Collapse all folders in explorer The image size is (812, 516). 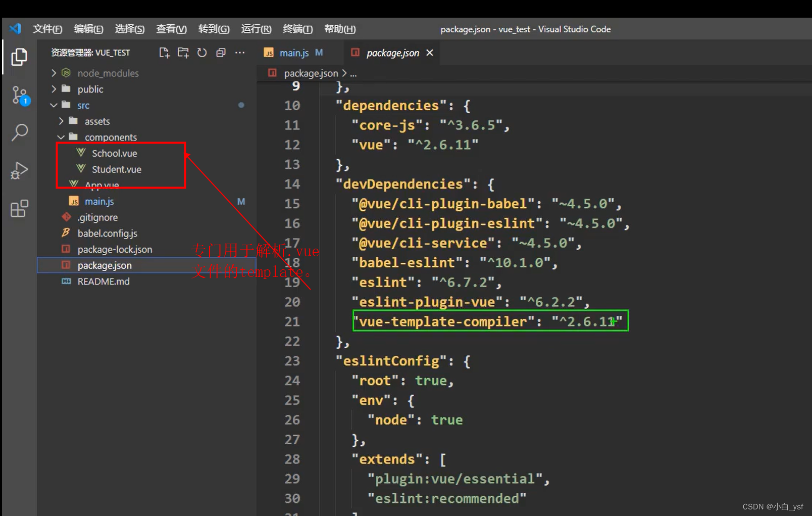[x=221, y=53]
